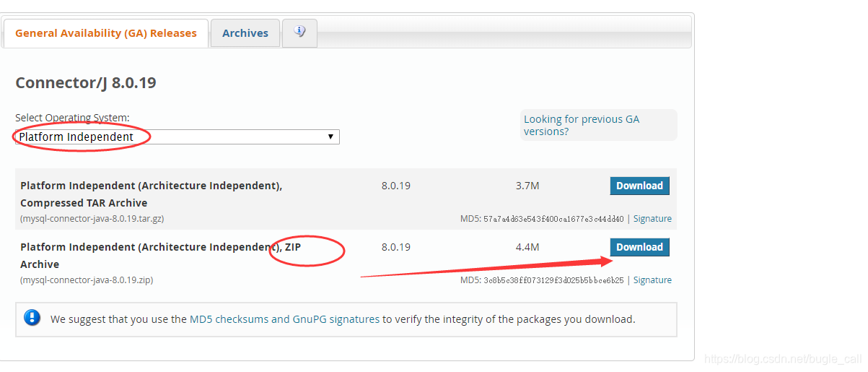
Task: Click MD5 hash of zip archive
Action: tap(553, 280)
